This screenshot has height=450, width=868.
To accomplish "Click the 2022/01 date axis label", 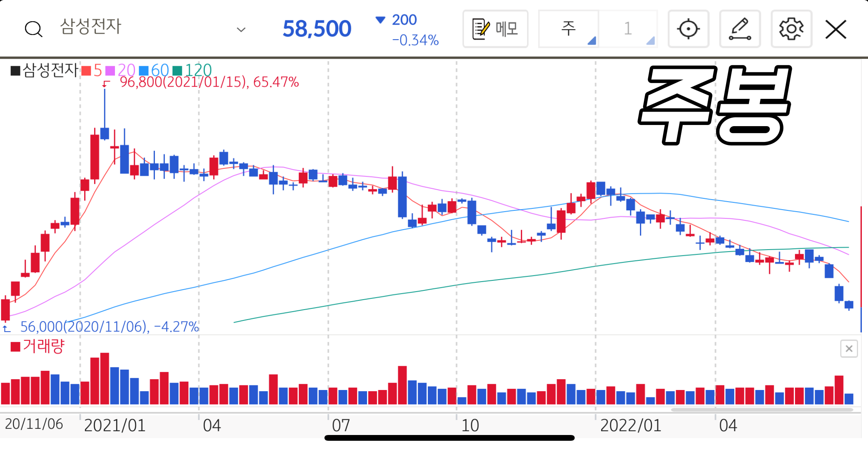I will coord(630,425).
